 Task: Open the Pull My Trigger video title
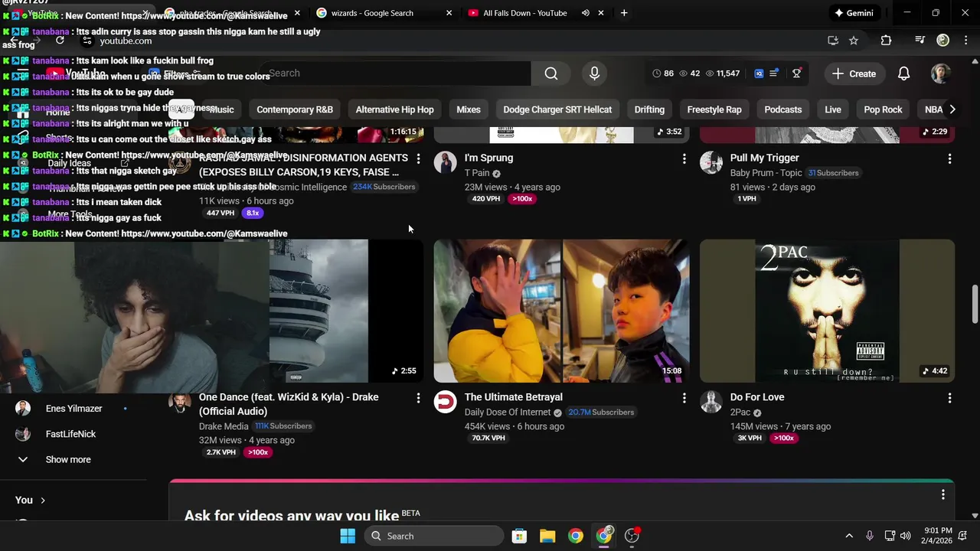pyautogui.click(x=764, y=158)
